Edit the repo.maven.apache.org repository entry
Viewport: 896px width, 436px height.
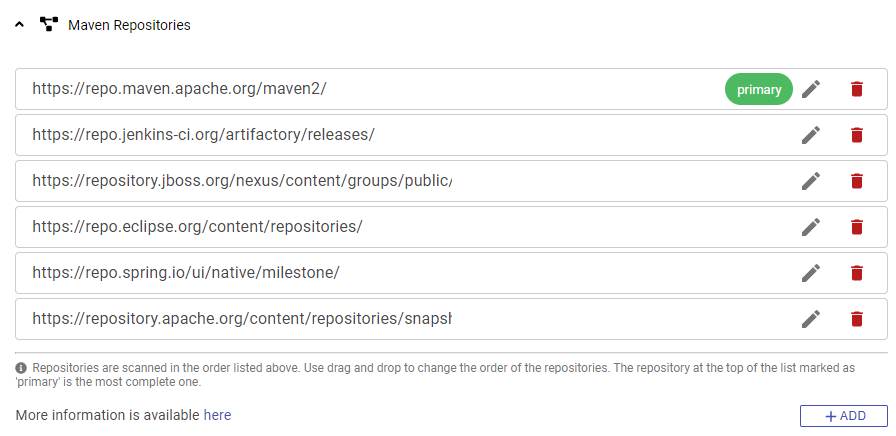point(811,89)
